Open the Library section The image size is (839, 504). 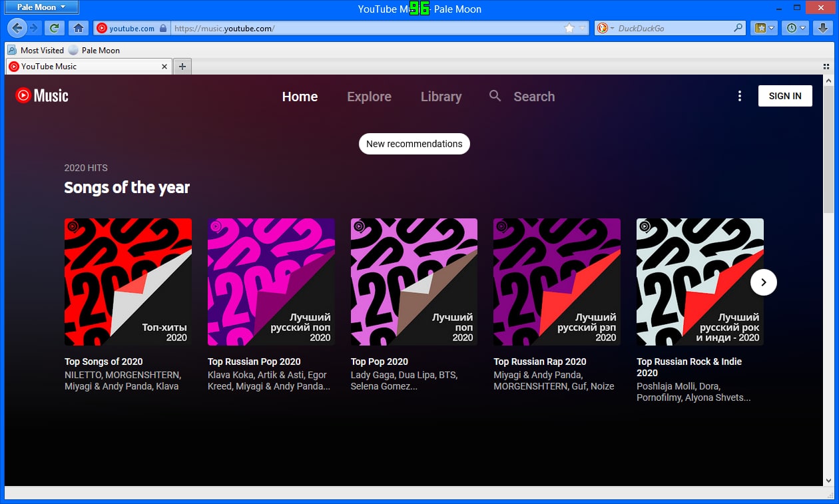441,97
